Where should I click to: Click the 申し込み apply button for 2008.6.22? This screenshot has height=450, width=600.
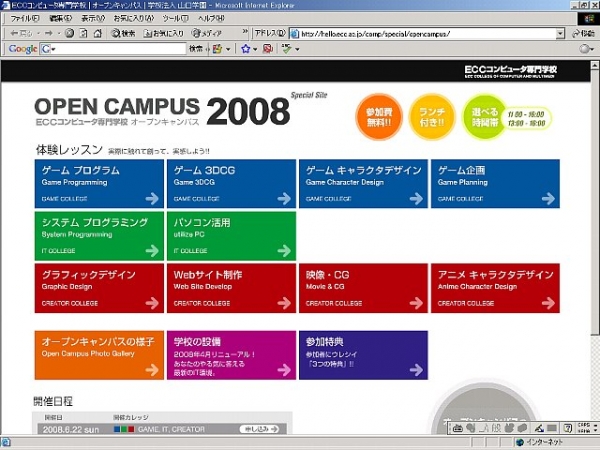260,429
